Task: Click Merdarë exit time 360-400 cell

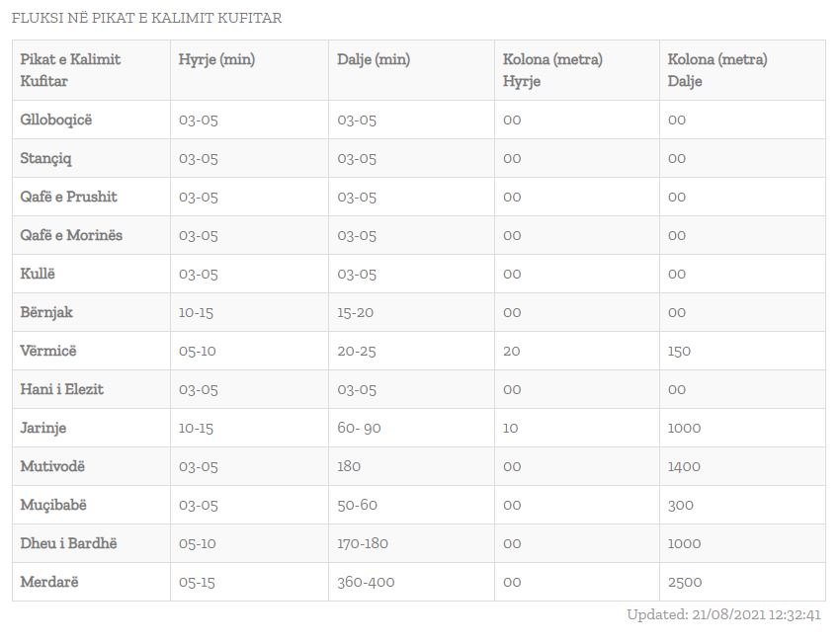Action: pyautogui.click(x=366, y=582)
